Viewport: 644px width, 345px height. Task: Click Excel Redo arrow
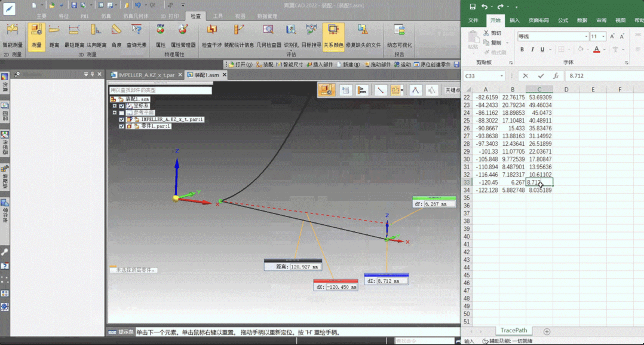[500, 7]
